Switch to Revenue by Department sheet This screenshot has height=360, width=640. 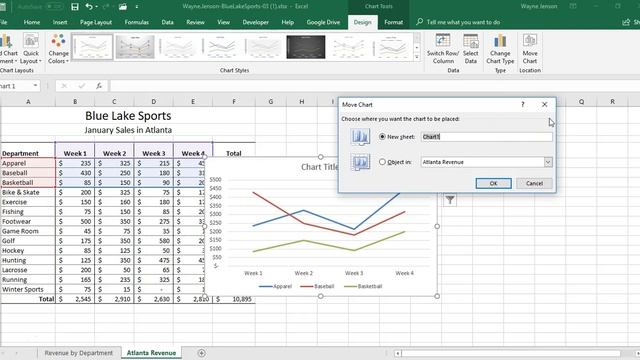pos(78,353)
